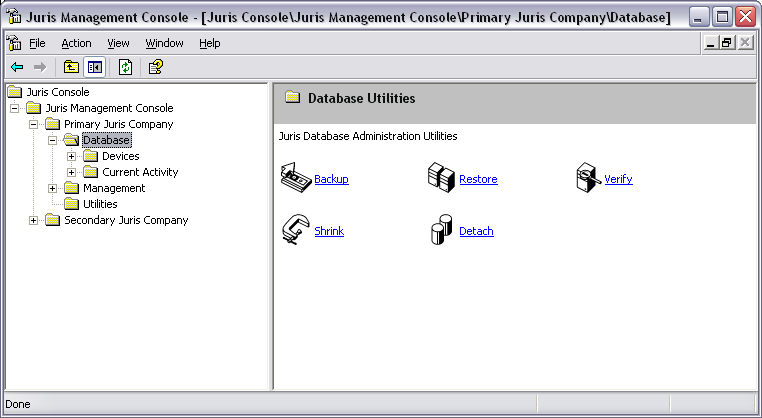The height and width of the screenshot is (418, 762).
Task: Click the Detach database icon
Action: coord(441,231)
